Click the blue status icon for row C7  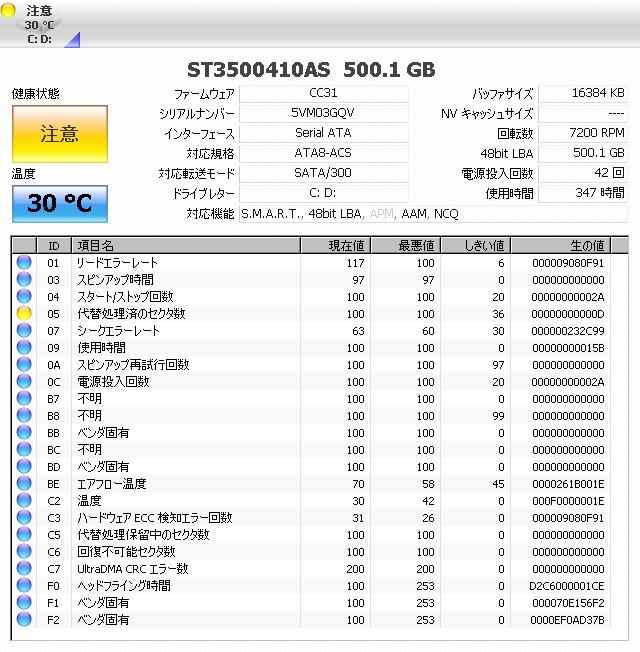pyautogui.click(x=24, y=568)
